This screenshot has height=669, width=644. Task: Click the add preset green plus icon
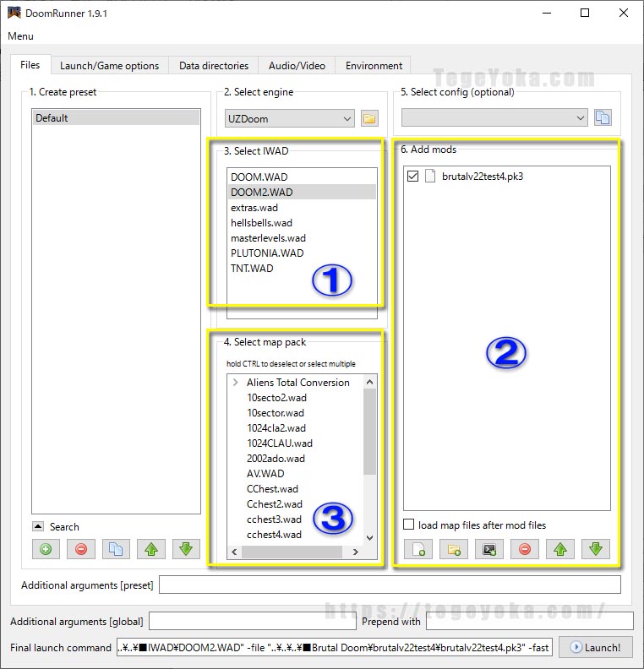click(x=45, y=549)
